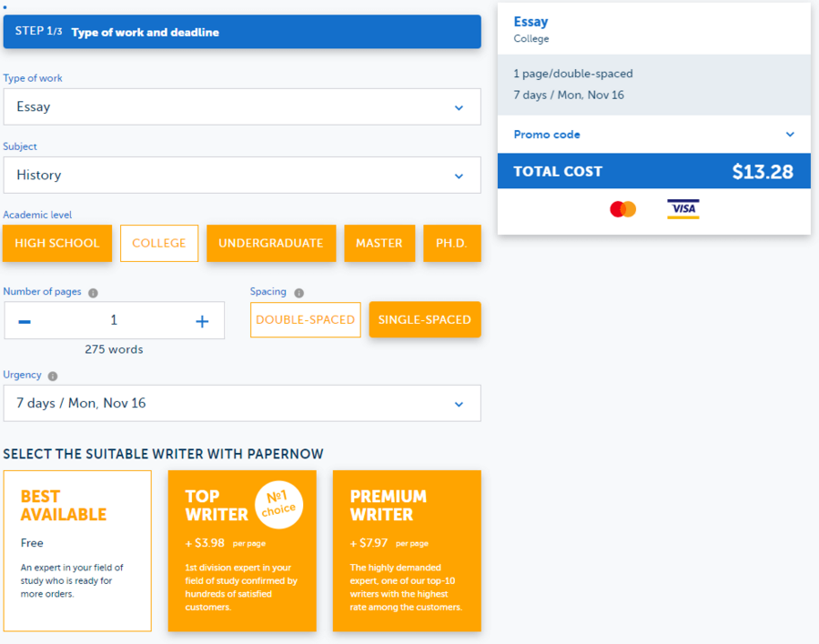Open the Type of work dropdown
The width and height of the screenshot is (819, 644).
[x=242, y=107]
